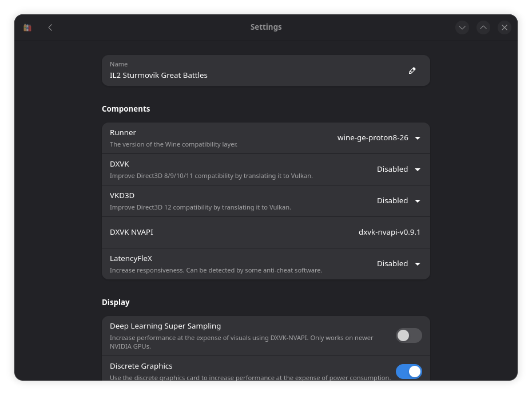This screenshot has height=395, width=532.
Task: Click 'The version of the Wine compatibility layer.'
Action: click(174, 144)
